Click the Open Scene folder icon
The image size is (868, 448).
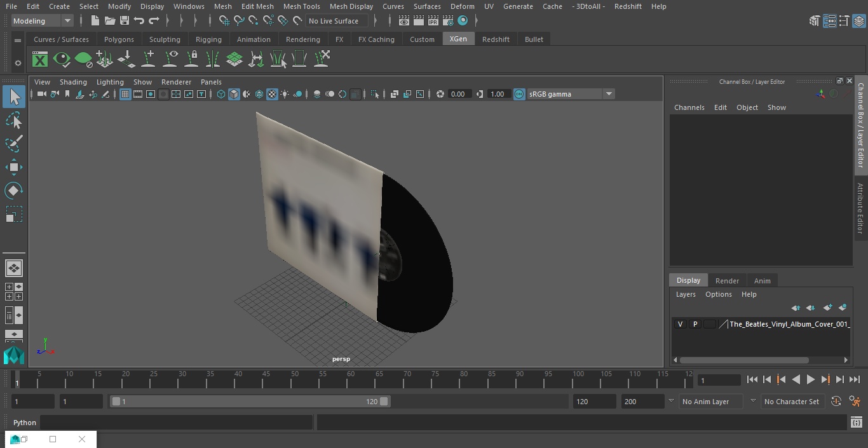tap(109, 21)
